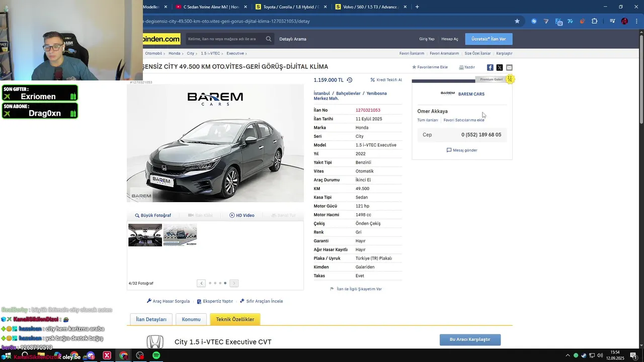Viewport: 644px width, 362px height.
Task: Close the Honda YouTube tab
Action: coord(246,7)
